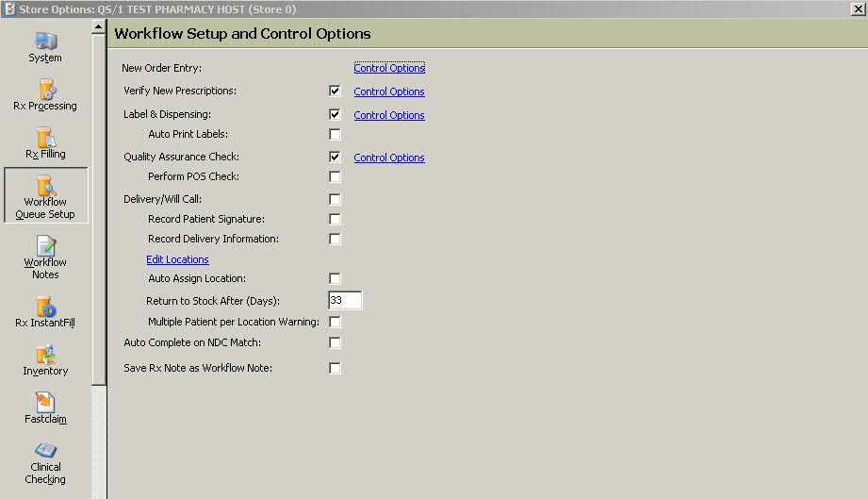
Task: Open the System options icon
Action: pos(45,47)
